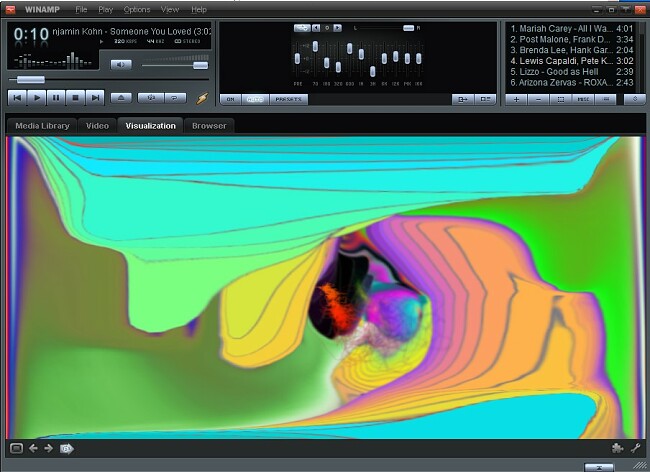Switch to the Media Library tab
The width and height of the screenshot is (650, 472).
click(42, 126)
